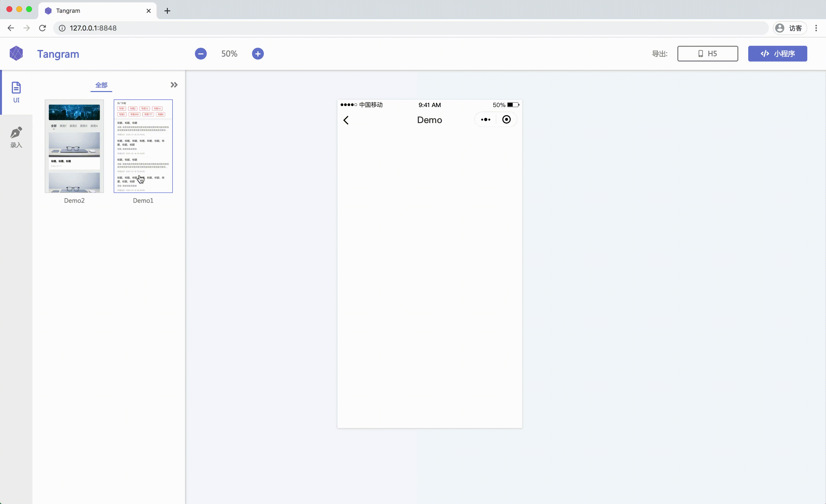Open the 访客 profile menu
Image resolution: width=826 pixels, height=504 pixels.
click(790, 28)
